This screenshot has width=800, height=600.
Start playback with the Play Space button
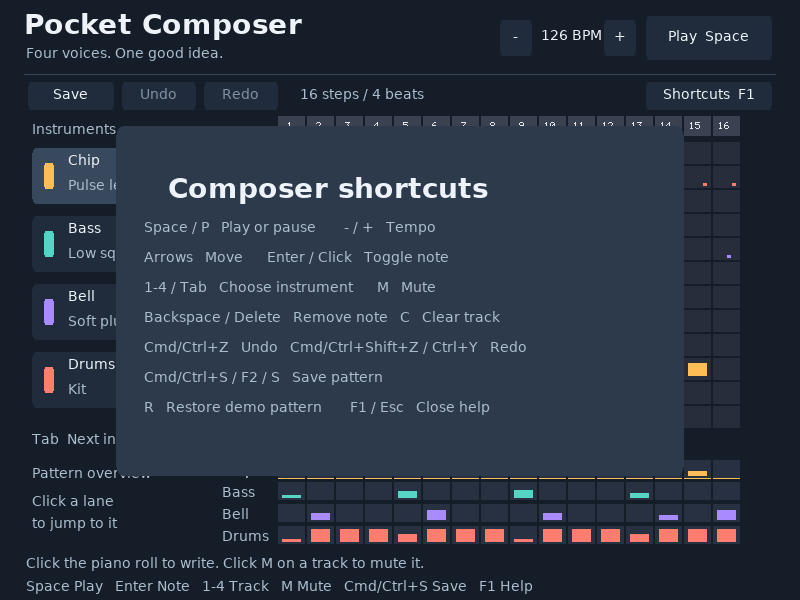(709, 38)
